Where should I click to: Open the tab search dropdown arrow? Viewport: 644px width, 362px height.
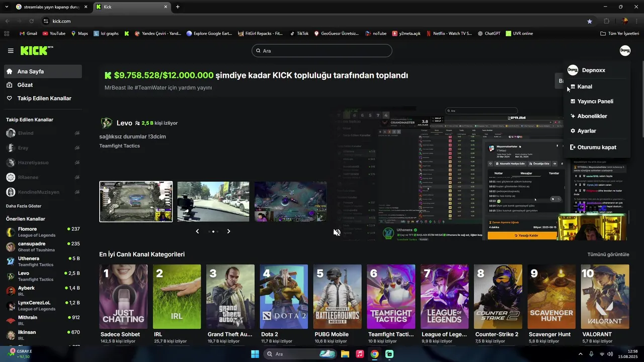pyautogui.click(x=7, y=7)
